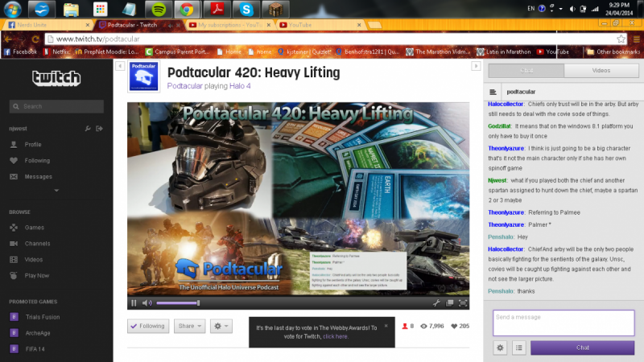Open chat settings gear icon

click(500, 348)
